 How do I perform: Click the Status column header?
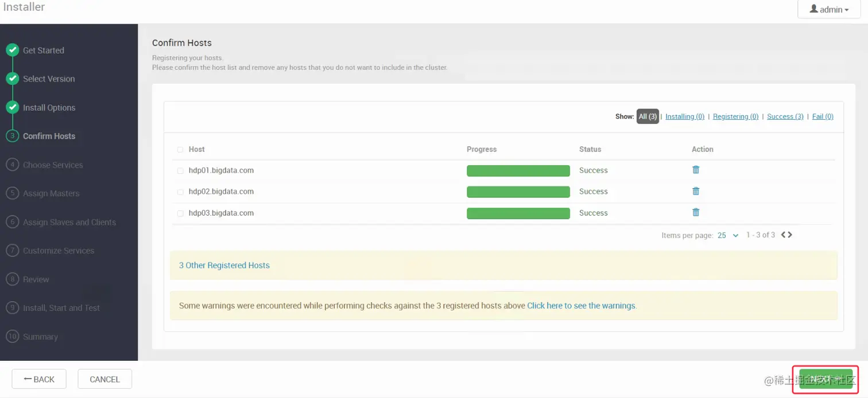coord(590,149)
